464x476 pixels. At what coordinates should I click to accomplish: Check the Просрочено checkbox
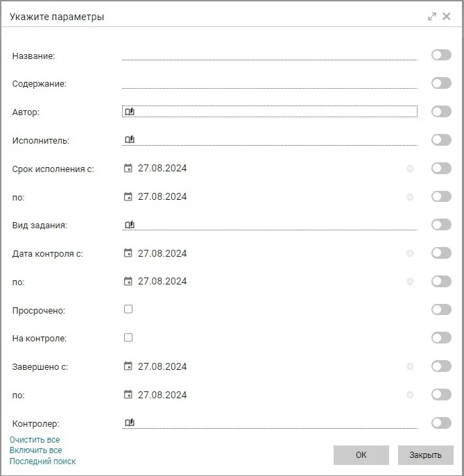coord(128,309)
